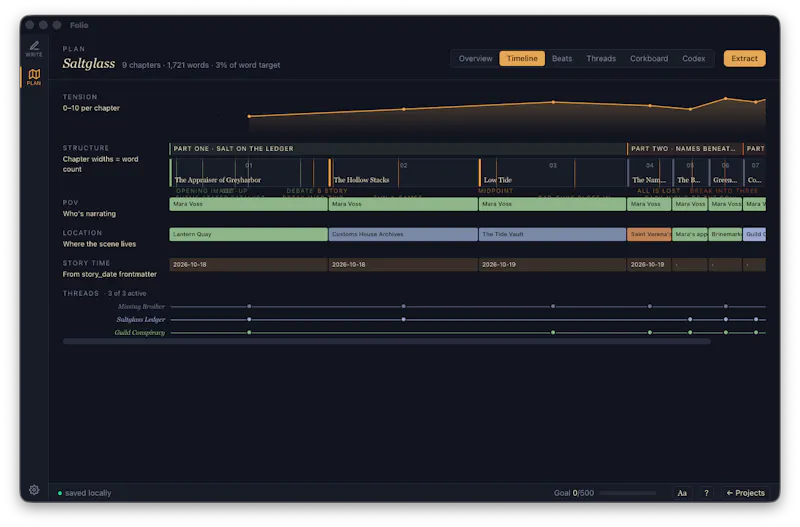The image size is (800, 527).
Task: Open chapter The Appraiser of Greyharbor
Action: tap(248, 172)
